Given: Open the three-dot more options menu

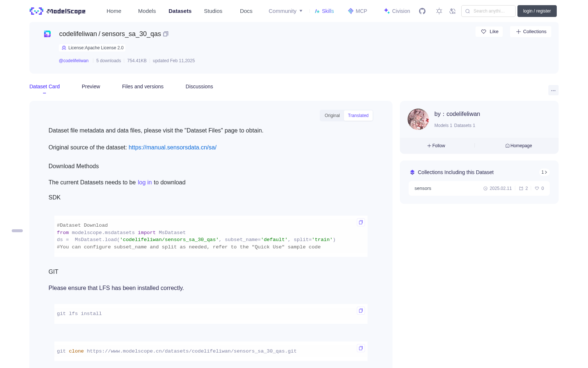Looking at the screenshot, I should click(553, 90).
